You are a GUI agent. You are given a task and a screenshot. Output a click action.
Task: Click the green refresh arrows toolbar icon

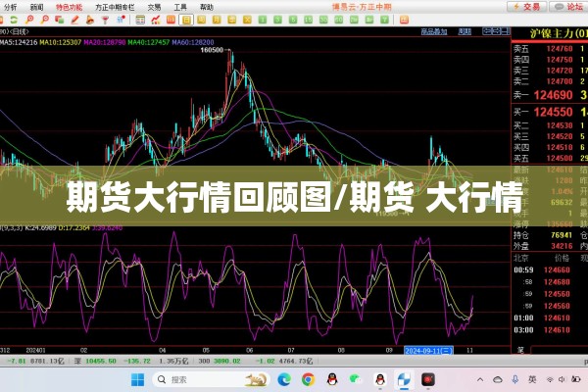[14, 20]
